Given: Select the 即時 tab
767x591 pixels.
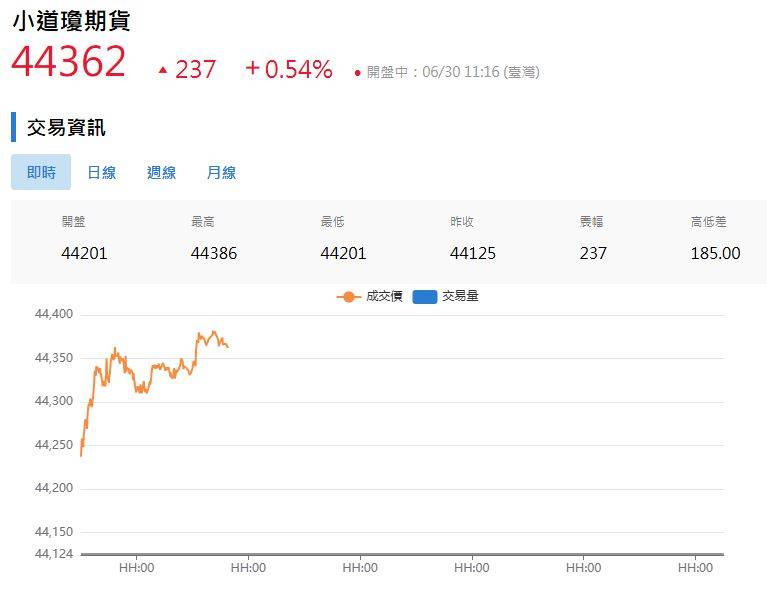Looking at the screenshot, I should [x=41, y=172].
